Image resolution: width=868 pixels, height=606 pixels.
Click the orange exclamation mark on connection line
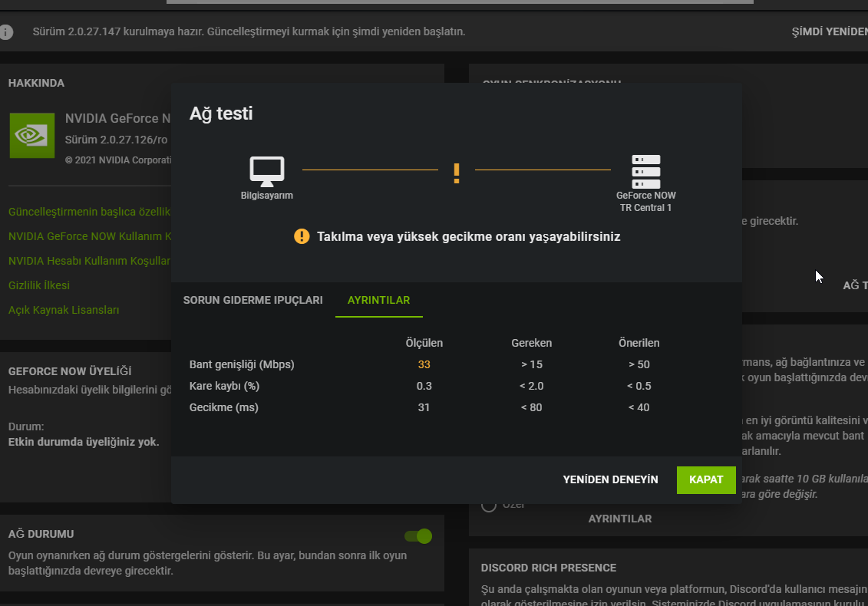coord(456,174)
